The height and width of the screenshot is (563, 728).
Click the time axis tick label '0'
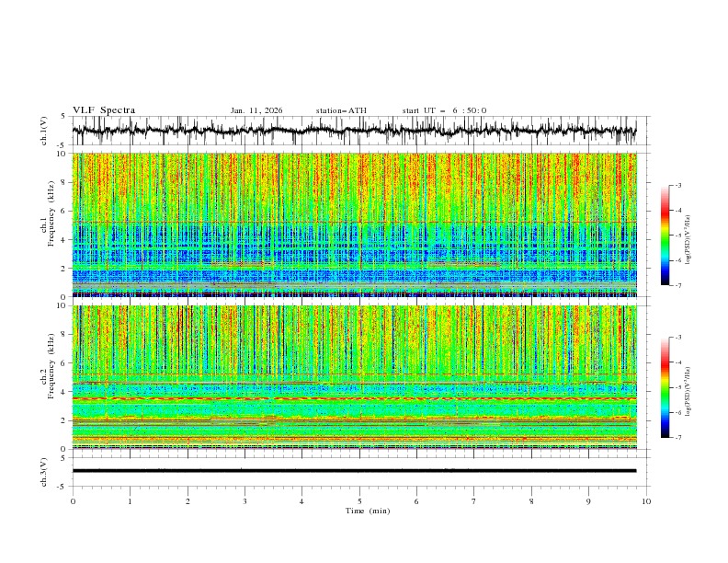click(73, 501)
